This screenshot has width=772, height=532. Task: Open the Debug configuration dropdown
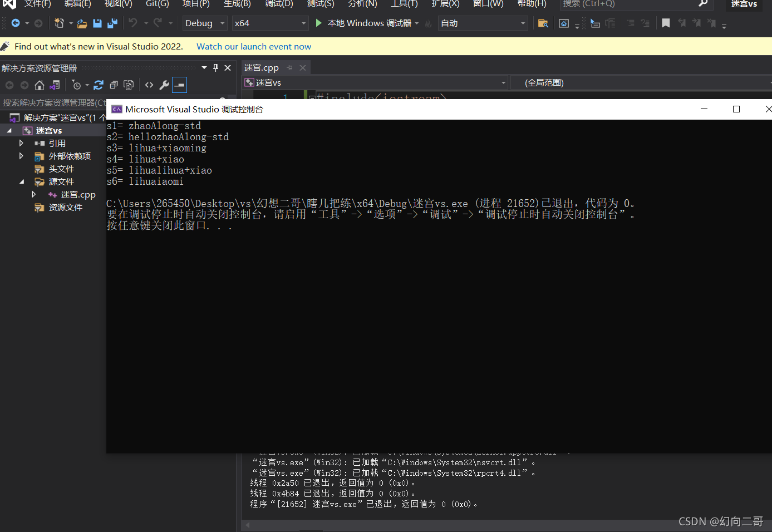pos(205,23)
